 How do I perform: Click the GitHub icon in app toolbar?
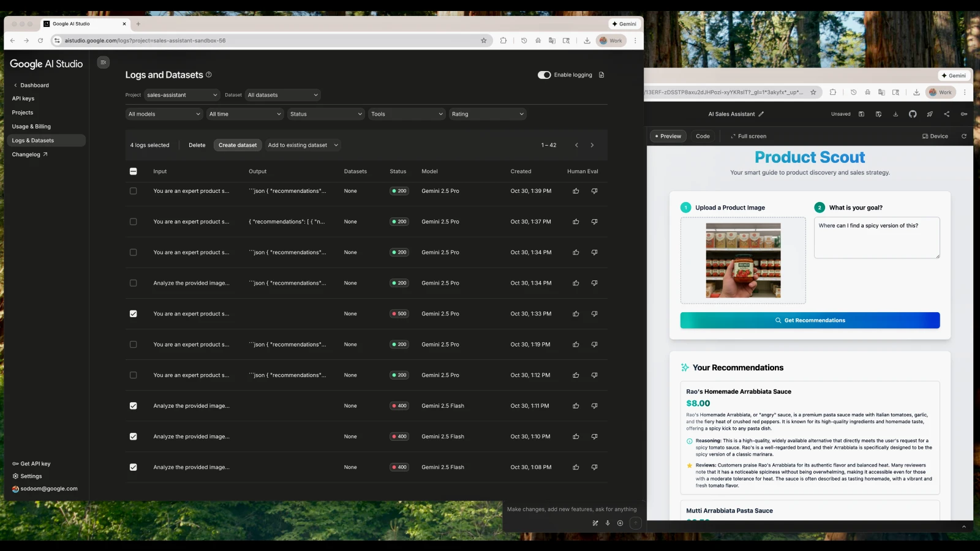[913, 114]
